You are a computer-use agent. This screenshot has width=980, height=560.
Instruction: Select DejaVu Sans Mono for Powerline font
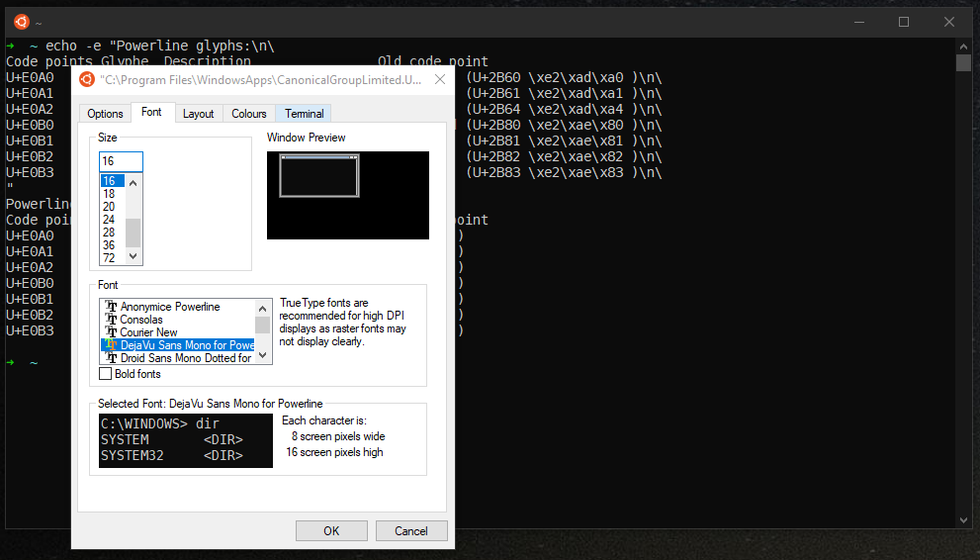(x=178, y=345)
